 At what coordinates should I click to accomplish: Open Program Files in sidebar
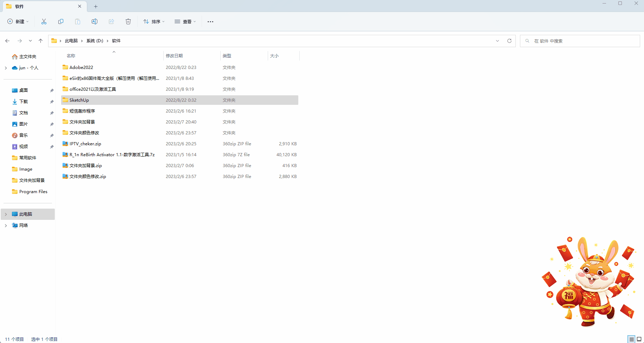tap(33, 192)
